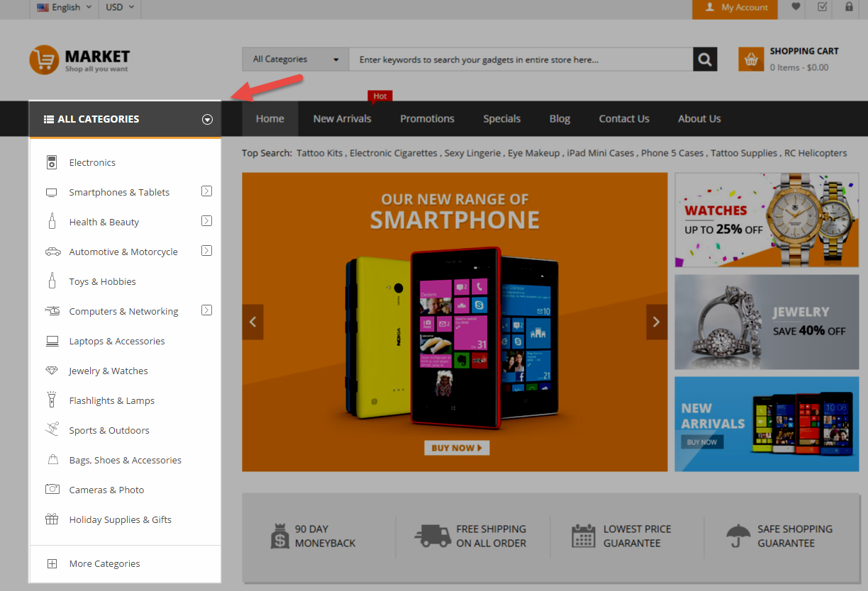
Task: Expand the Health & Beauty submenu arrow
Action: coord(206,221)
